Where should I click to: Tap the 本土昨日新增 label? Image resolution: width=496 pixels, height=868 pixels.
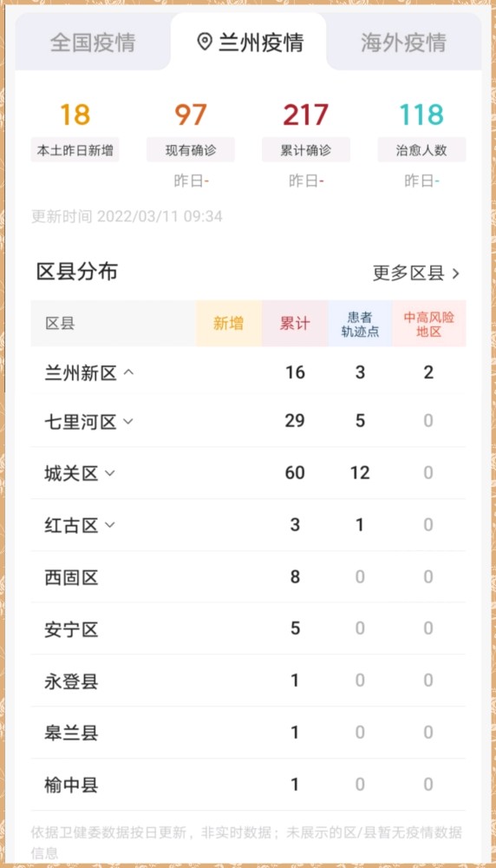(75, 150)
